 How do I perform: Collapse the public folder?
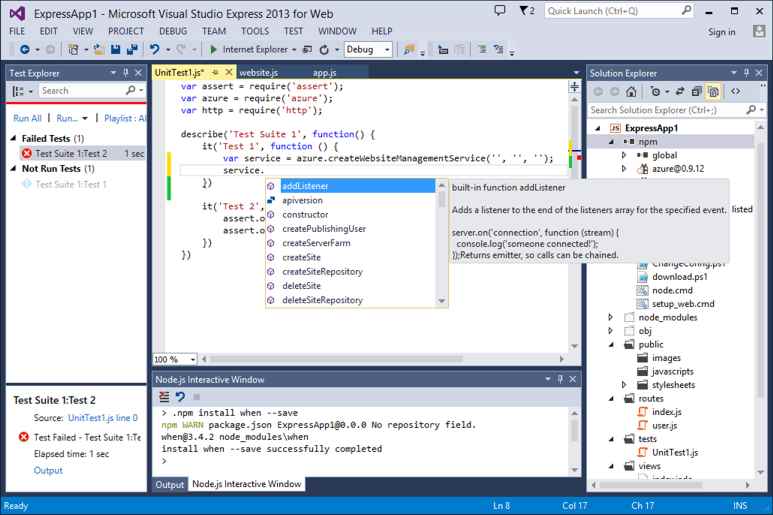click(x=611, y=344)
